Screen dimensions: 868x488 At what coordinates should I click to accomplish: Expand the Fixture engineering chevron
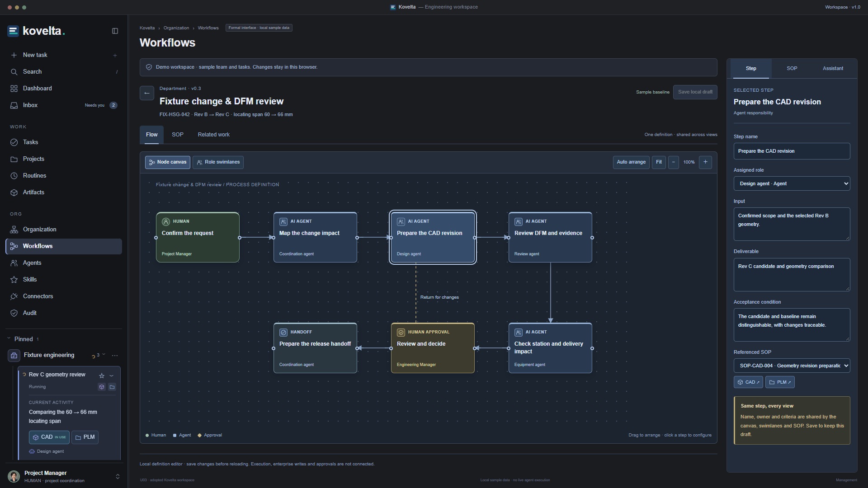(x=104, y=355)
